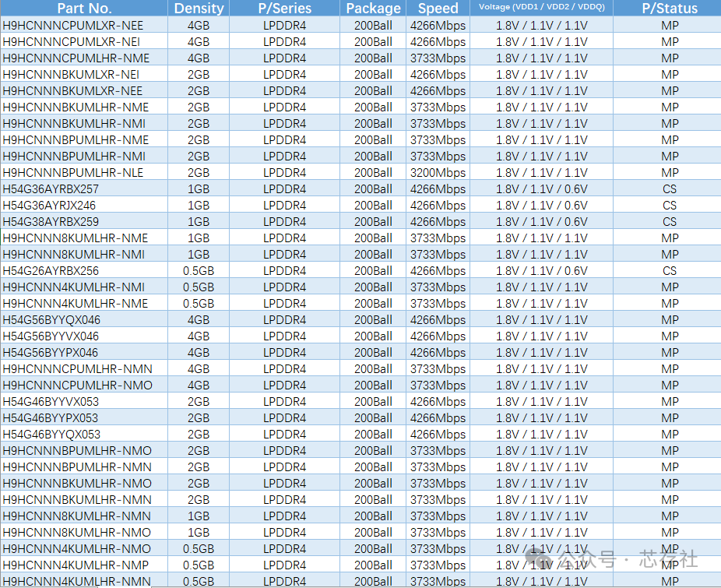
Task: Click cell H9HCNNNBPUMLHR-NME
Action: [84, 140]
